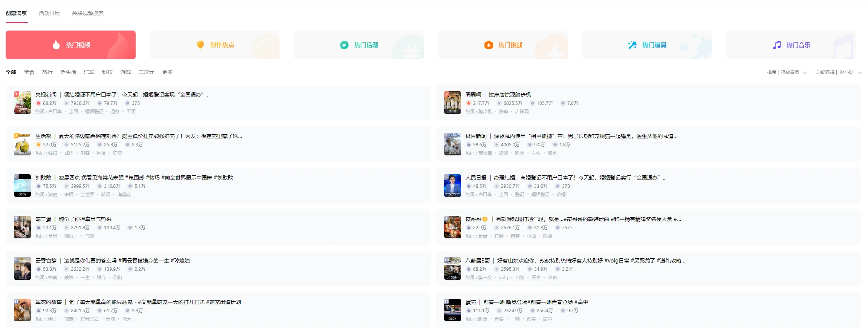
Task: Select the 热门音乐 card
Action: [x=791, y=45]
